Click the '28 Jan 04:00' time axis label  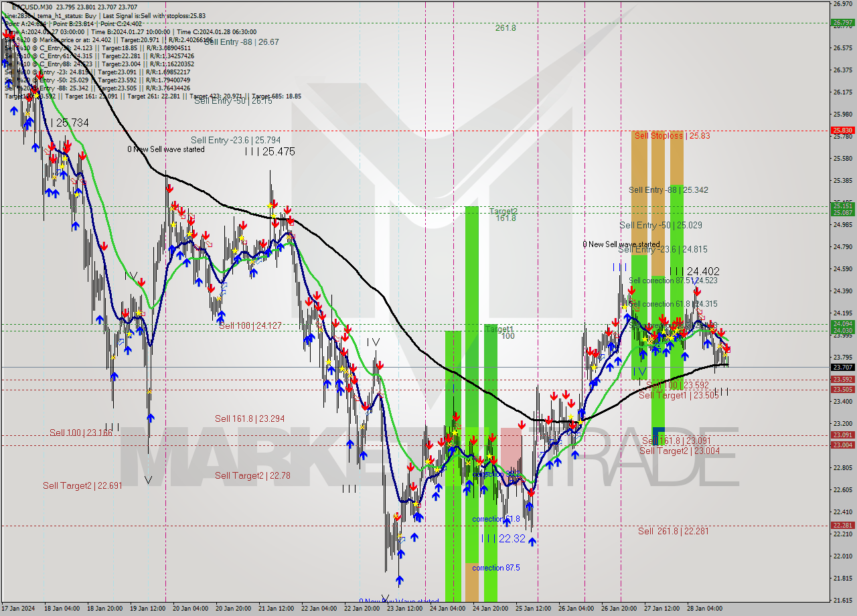pyautogui.click(x=704, y=609)
